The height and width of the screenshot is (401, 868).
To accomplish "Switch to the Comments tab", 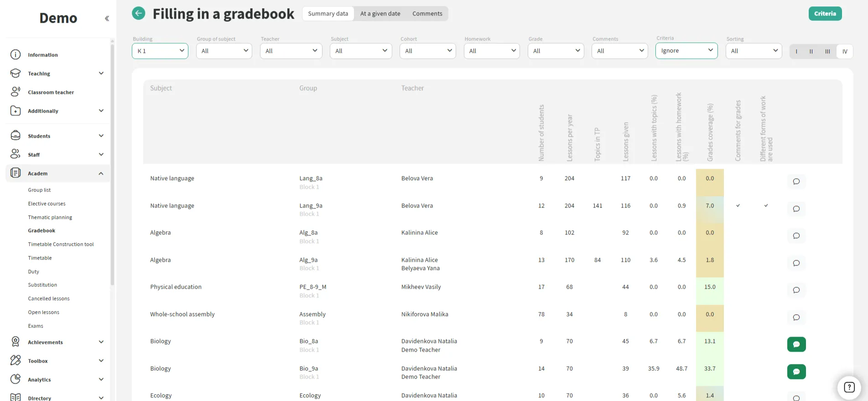I will 427,14.
